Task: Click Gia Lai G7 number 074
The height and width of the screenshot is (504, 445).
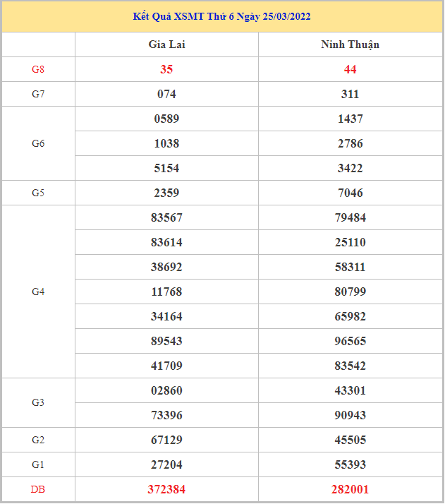Action: tap(166, 94)
